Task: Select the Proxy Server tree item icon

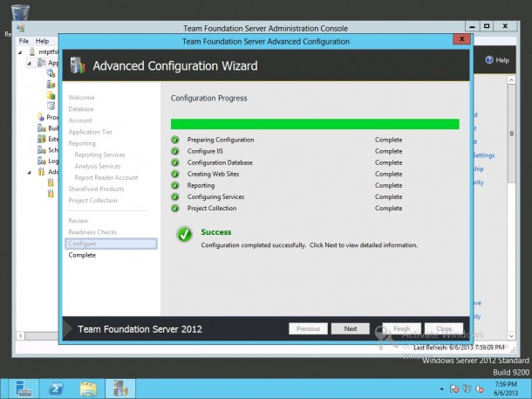Action: point(41,117)
